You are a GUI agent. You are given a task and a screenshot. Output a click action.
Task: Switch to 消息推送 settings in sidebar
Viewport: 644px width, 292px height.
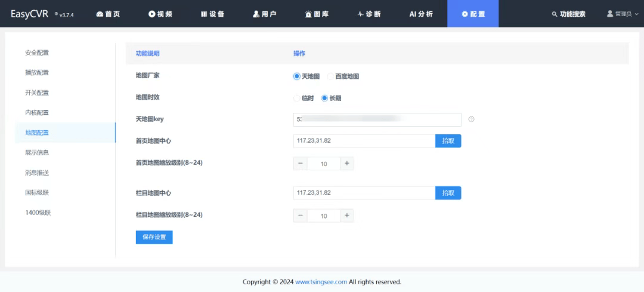tap(37, 173)
